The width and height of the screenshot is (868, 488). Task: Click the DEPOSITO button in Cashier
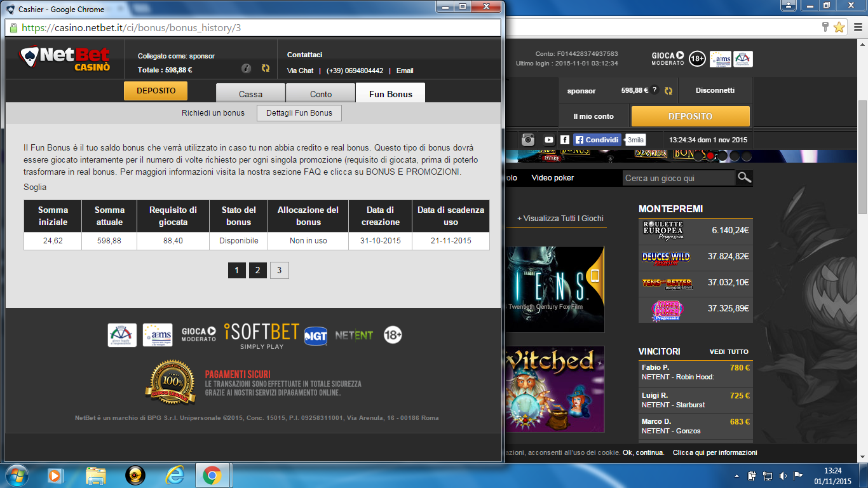156,91
